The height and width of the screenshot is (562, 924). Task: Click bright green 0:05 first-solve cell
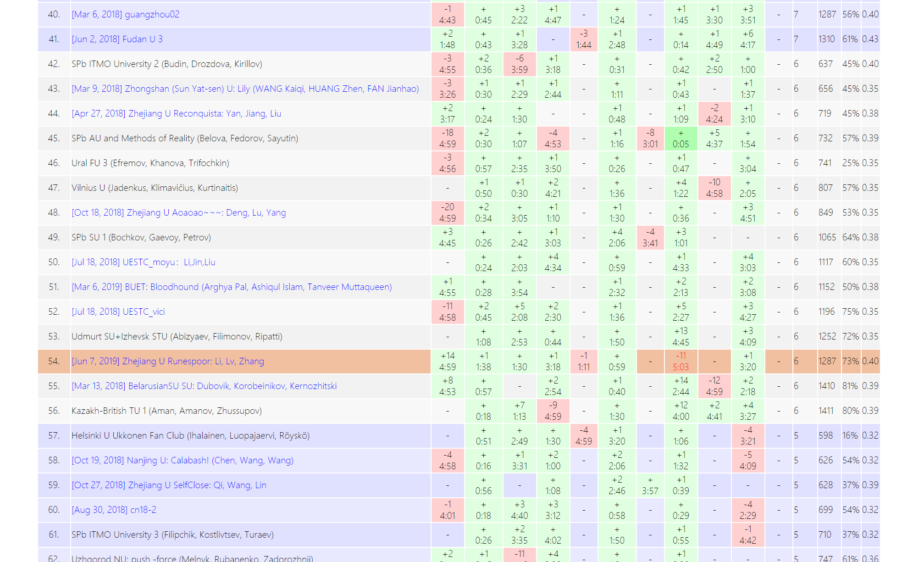[x=681, y=138]
